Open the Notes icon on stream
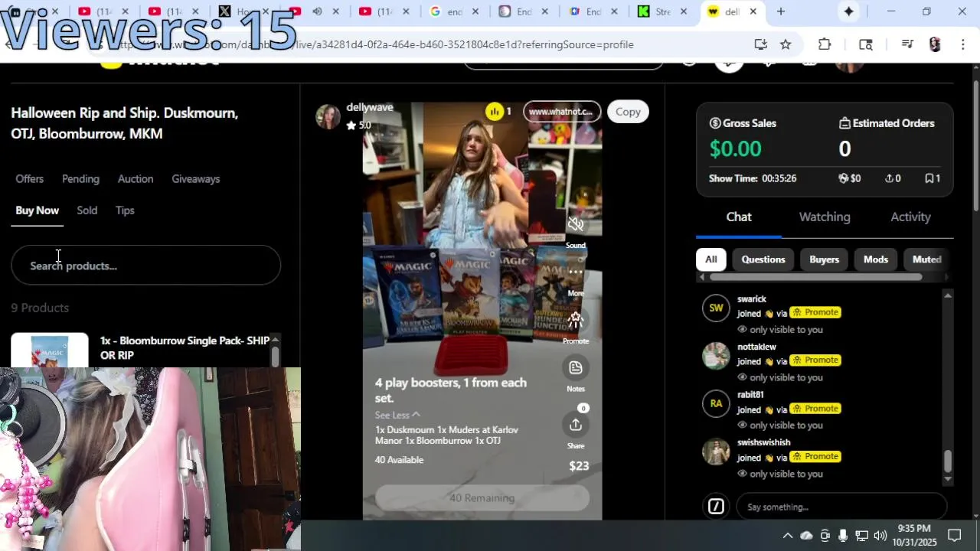980x551 pixels. [x=576, y=368]
